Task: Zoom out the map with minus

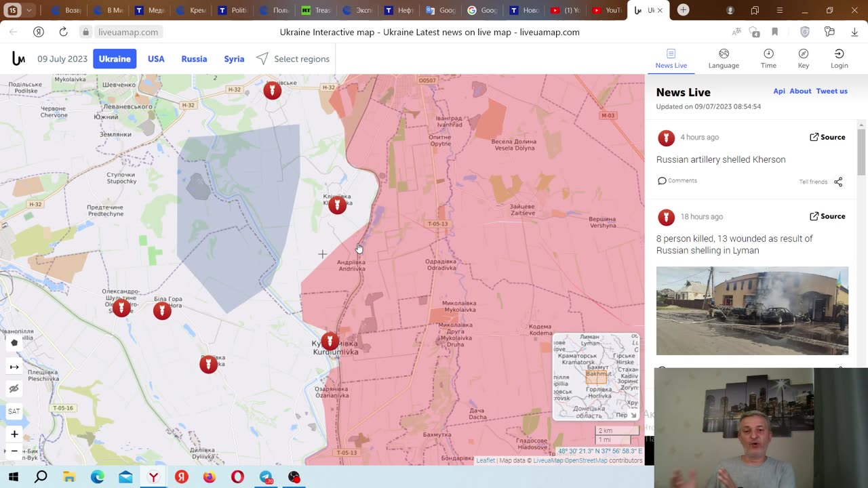Action: pos(14,451)
